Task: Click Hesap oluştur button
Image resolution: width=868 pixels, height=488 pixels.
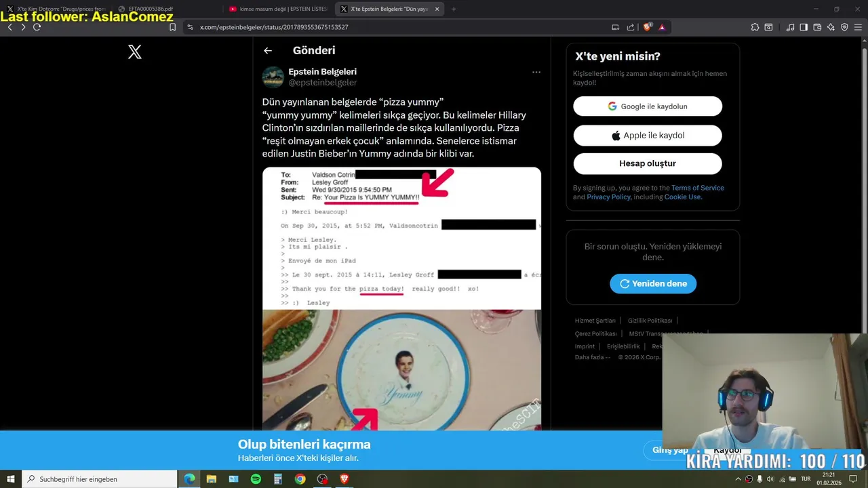Action: tap(648, 163)
